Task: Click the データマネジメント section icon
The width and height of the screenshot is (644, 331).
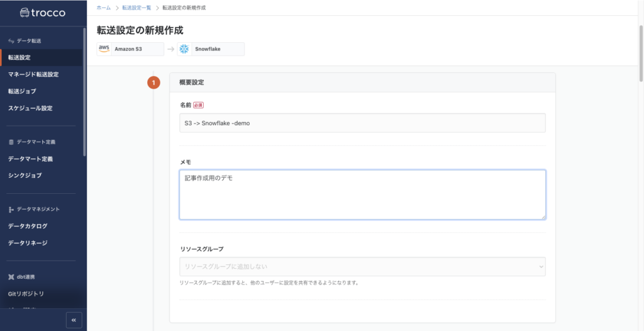Action: click(x=11, y=209)
